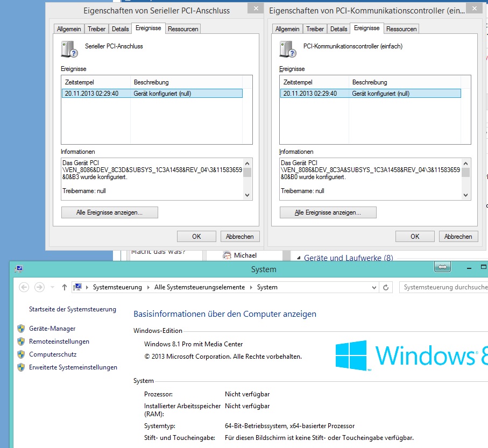Click Beschreibung column header in PCI-Kommunikationscontroller dialog
The image size is (488, 448).
(405, 82)
